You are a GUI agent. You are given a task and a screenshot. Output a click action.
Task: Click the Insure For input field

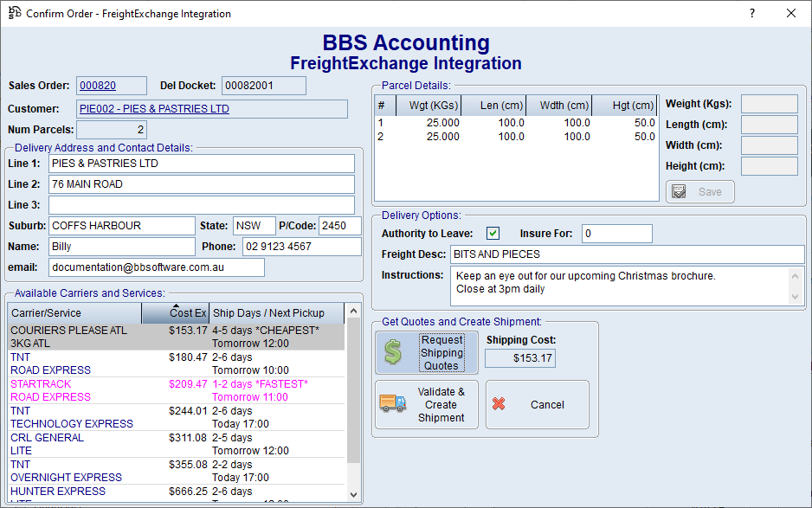point(616,234)
